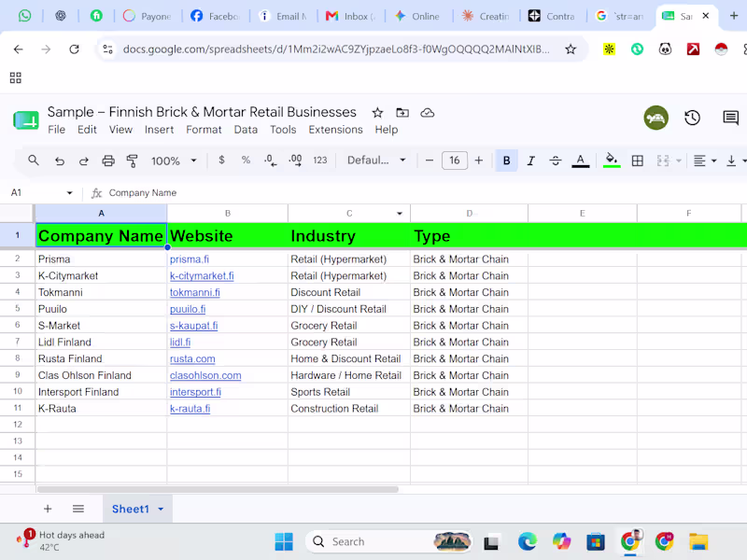Bookmark page with browser star icon
Viewport: 747px width, 560px height.
click(571, 49)
